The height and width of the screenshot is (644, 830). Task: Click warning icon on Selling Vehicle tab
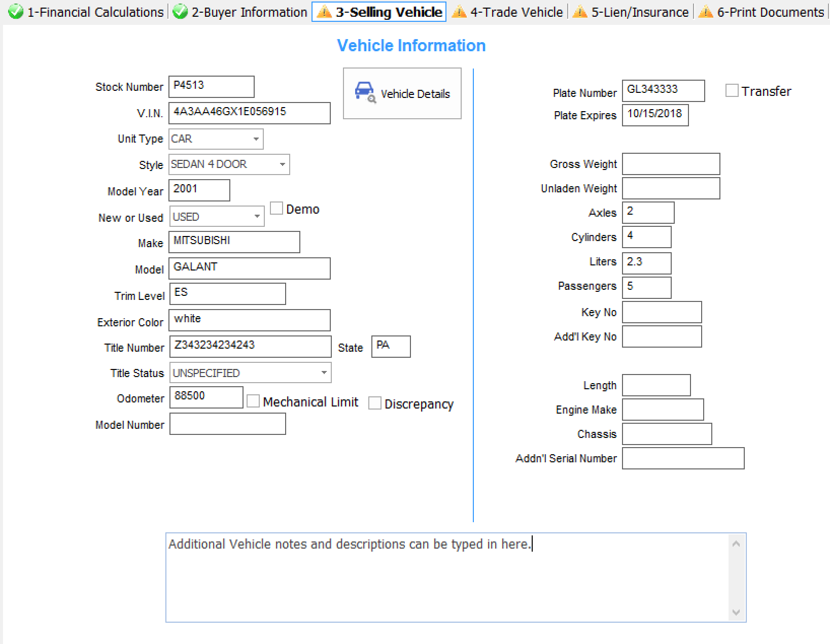click(x=324, y=12)
